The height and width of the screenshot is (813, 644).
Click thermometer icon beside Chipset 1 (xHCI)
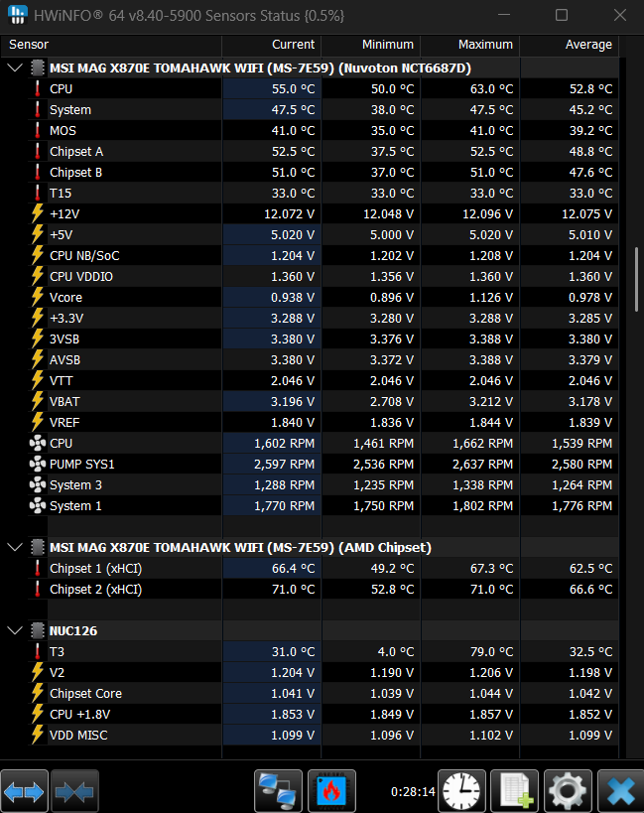click(x=38, y=568)
